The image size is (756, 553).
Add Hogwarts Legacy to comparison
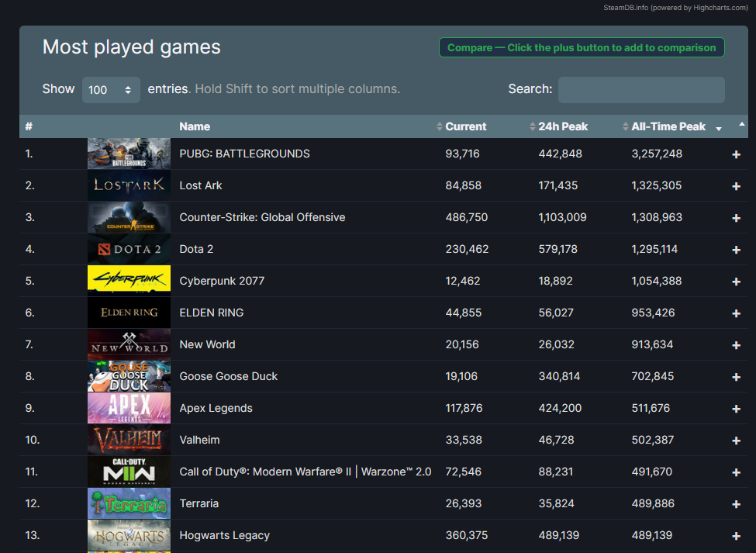[734, 535]
